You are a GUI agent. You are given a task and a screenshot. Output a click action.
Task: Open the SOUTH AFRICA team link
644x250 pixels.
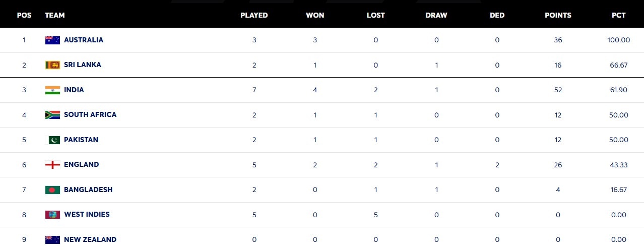90,115
